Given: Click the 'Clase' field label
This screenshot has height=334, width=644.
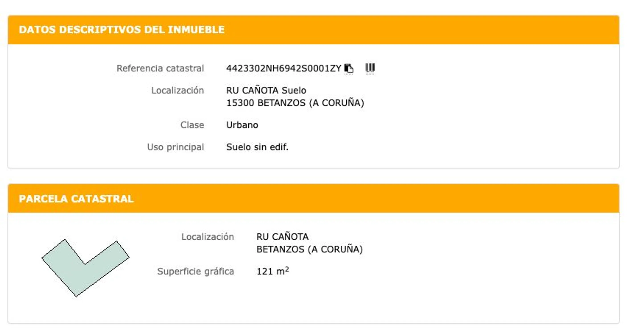Looking at the screenshot, I should [x=192, y=125].
